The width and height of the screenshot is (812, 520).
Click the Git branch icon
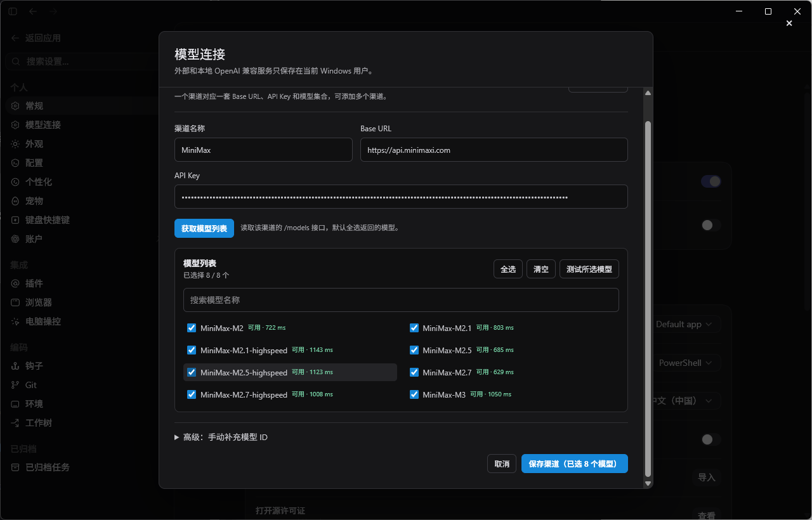15,385
